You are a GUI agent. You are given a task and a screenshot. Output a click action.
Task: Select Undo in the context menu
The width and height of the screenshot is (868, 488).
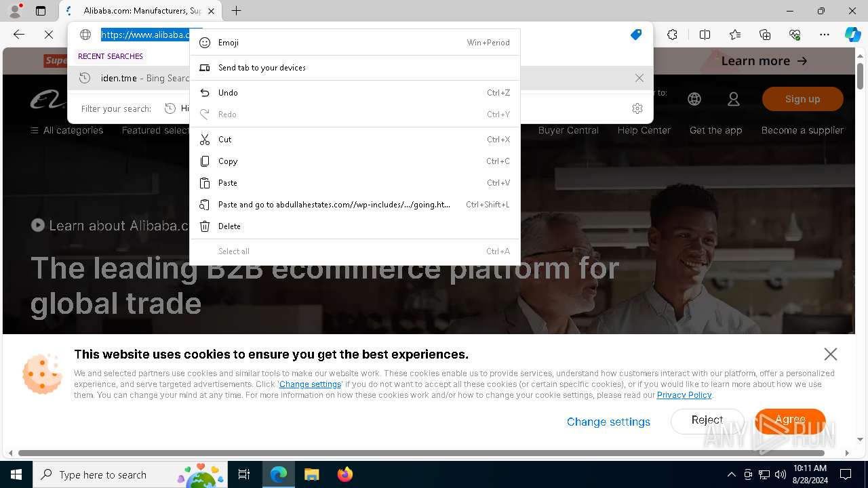tap(355, 93)
